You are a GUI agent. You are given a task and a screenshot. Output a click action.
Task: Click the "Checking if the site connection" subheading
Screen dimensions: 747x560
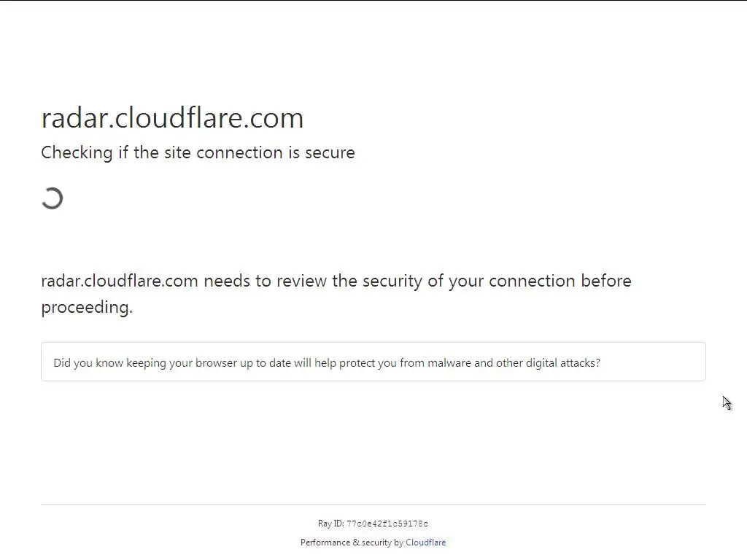click(198, 153)
